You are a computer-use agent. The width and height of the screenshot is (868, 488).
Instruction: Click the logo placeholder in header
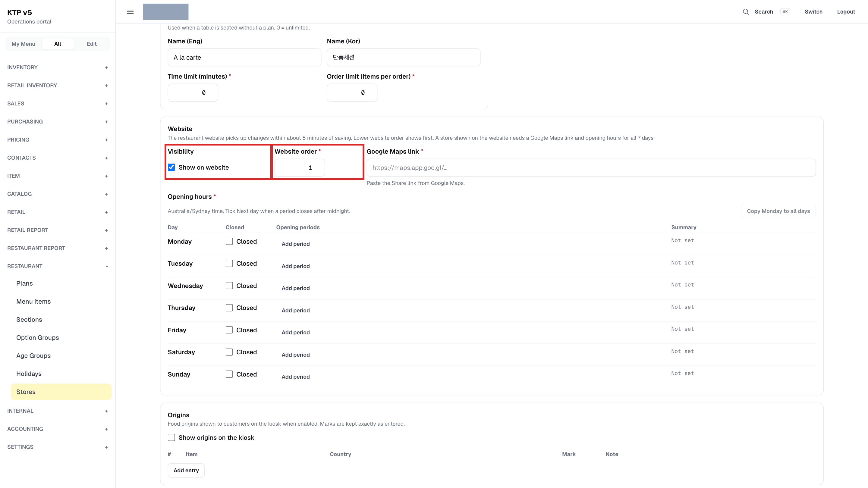[x=165, y=12]
